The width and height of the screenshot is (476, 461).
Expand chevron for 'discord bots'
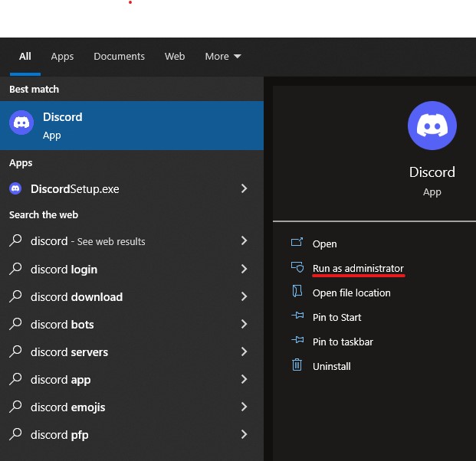tap(244, 324)
